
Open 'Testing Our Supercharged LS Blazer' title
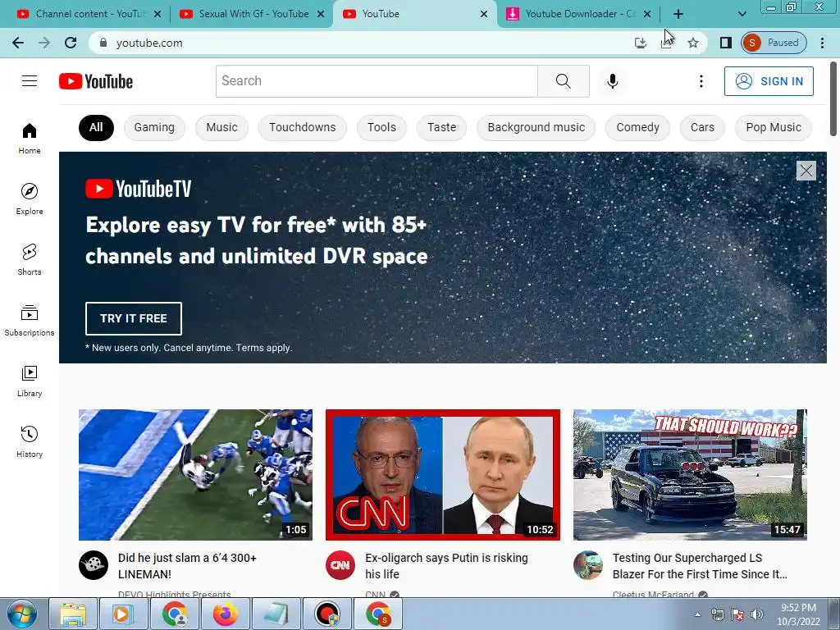700,566
